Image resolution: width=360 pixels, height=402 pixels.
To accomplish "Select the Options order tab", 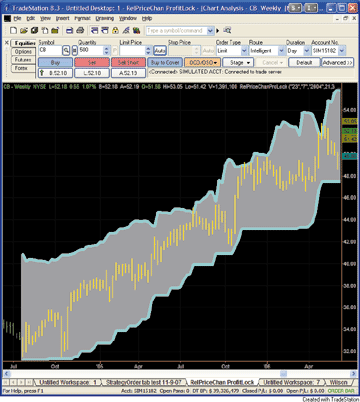I will [x=23, y=52].
